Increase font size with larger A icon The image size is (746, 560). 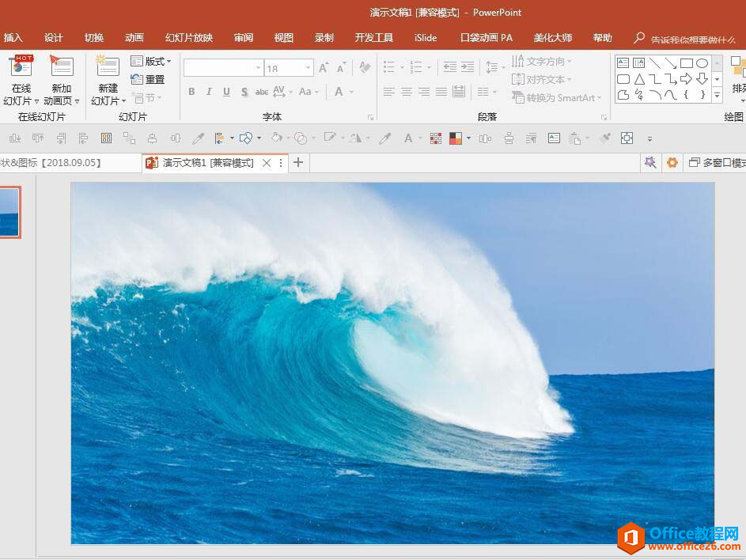pos(324,68)
